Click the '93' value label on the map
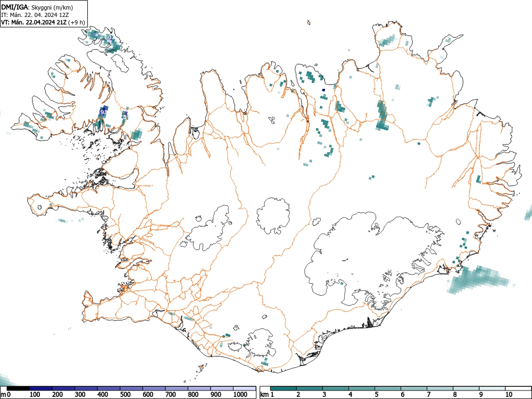Viewport: 532px width, 399px height. click(104, 112)
